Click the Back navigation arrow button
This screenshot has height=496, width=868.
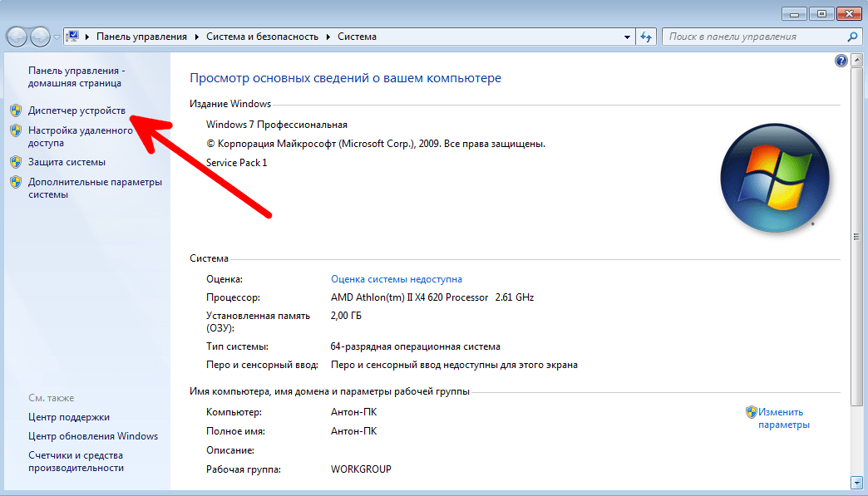tap(17, 37)
